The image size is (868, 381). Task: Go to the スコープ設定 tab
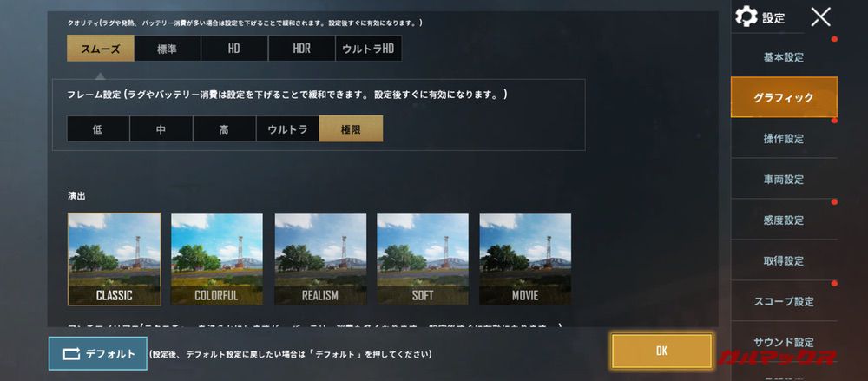tap(784, 301)
